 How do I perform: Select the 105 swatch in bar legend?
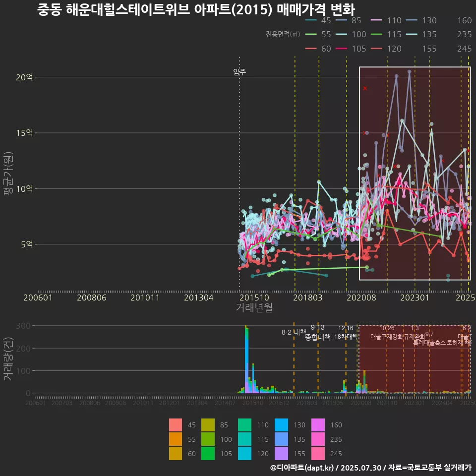pyautogui.click(x=208, y=453)
